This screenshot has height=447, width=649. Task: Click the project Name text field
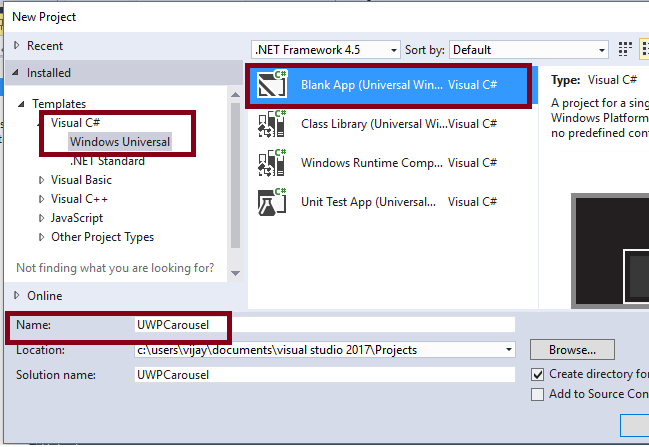click(x=324, y=325)
